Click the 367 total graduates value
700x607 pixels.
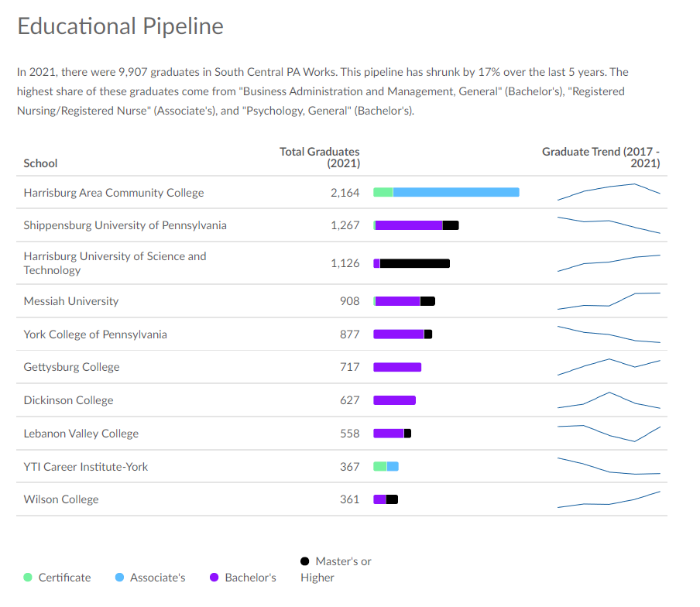coord(349,467)
